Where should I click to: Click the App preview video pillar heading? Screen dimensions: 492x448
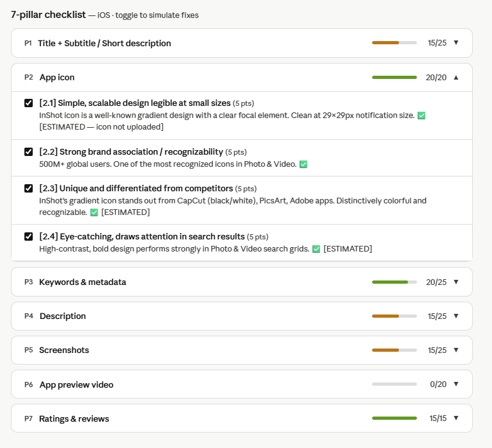76,384
